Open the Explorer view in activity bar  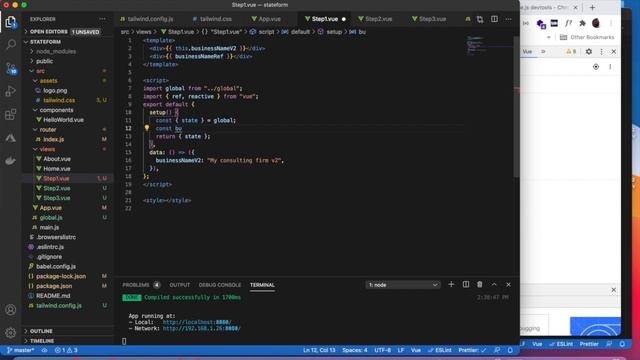[x=11, y=22]
